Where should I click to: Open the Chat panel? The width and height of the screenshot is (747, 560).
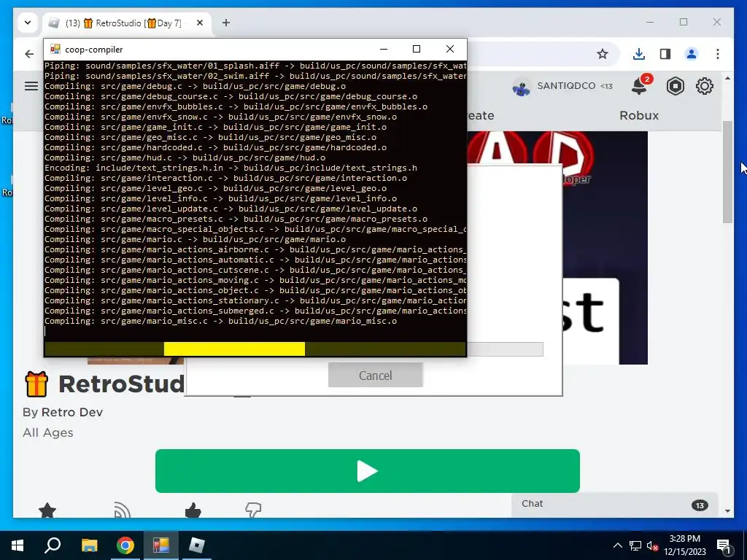click(614, 505)
